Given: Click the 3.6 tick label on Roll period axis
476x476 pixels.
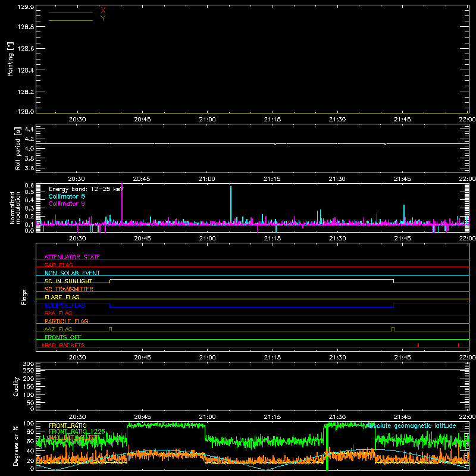Looking at the screenshot, I should pyautogui.click(x=29, y=168).
